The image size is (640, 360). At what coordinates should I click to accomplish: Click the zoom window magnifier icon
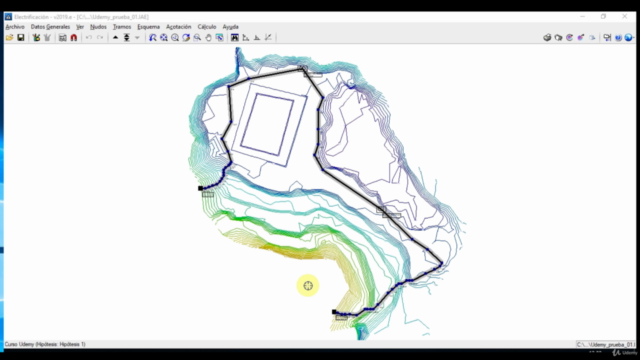(x=197, y=38)
